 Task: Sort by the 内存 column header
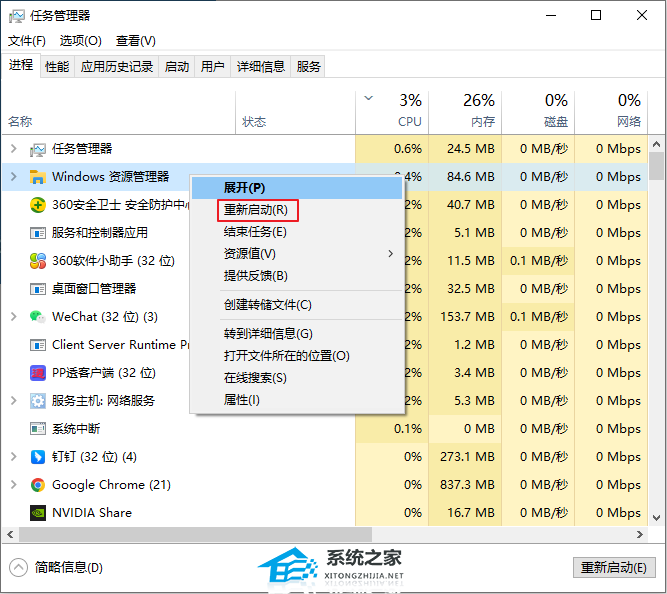[x=465, y=113]
